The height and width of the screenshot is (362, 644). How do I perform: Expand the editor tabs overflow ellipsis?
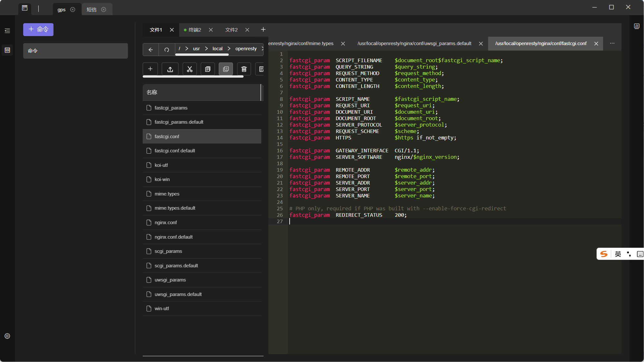click(x=612, y=43)
